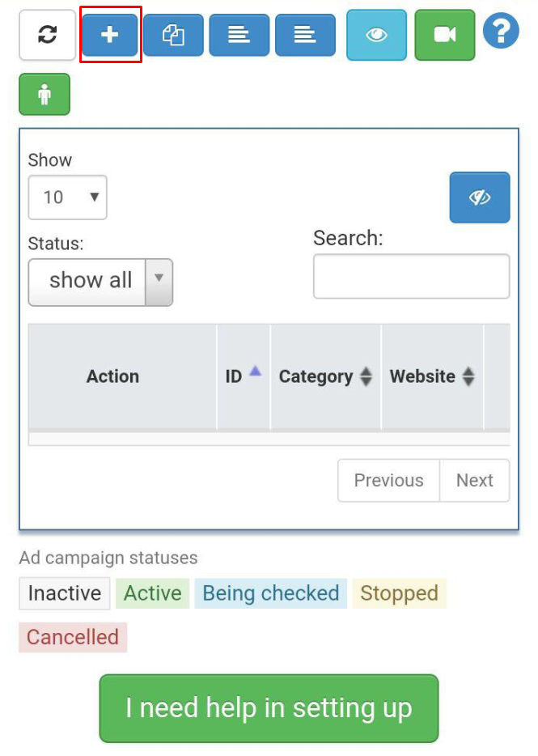Open the question mark help icon

click(501, 32)
